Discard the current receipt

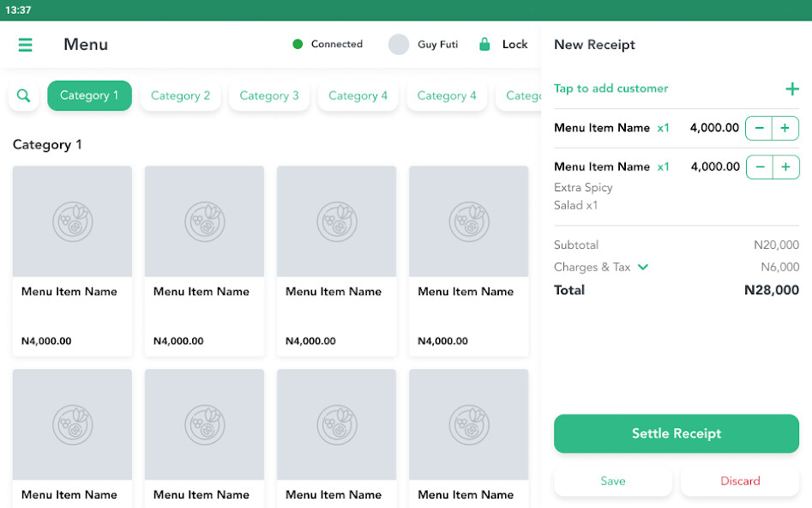(x=740, y=481)
